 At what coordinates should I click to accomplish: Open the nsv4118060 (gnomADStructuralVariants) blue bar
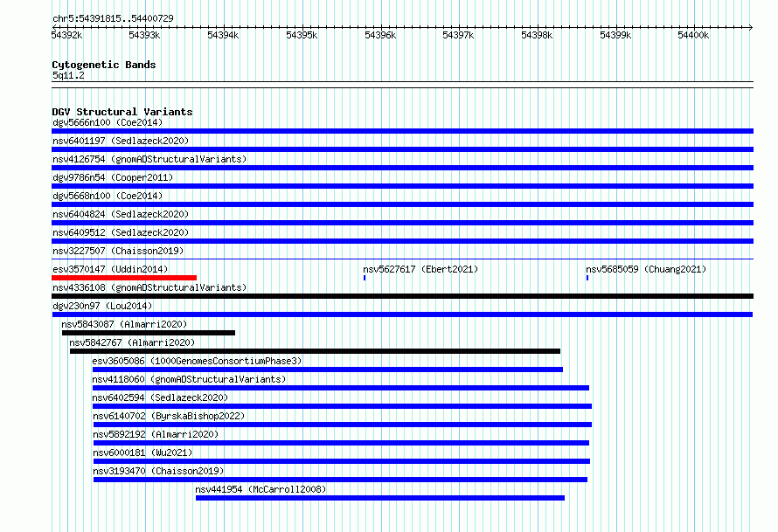[341, 388]
